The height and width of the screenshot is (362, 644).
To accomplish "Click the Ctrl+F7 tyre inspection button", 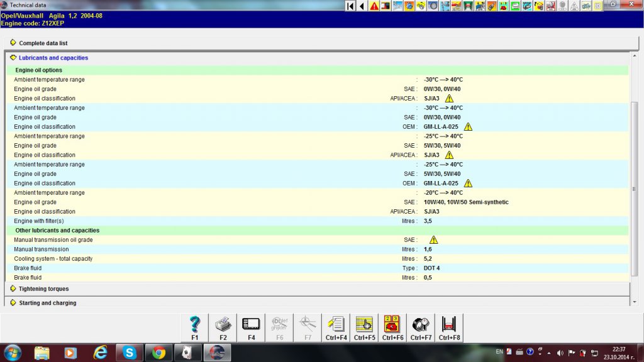I will pos(421,327).
